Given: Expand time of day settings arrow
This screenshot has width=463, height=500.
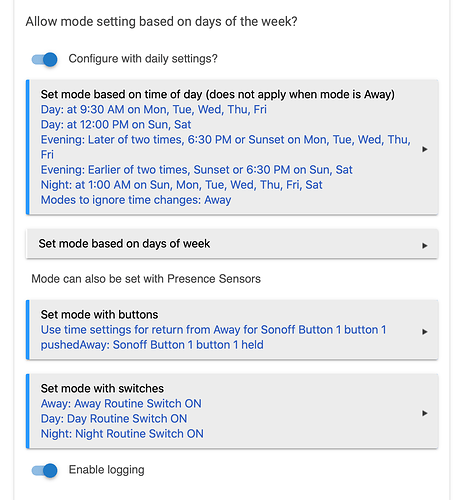Looking at the screenshot, I should click(x=424, y=149).
